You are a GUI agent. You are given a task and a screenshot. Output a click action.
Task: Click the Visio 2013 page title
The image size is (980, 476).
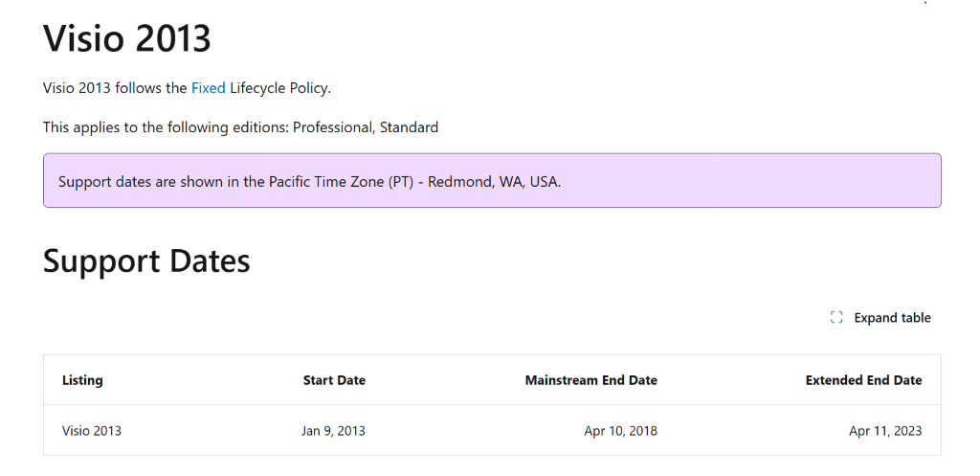tap(127, 39)
